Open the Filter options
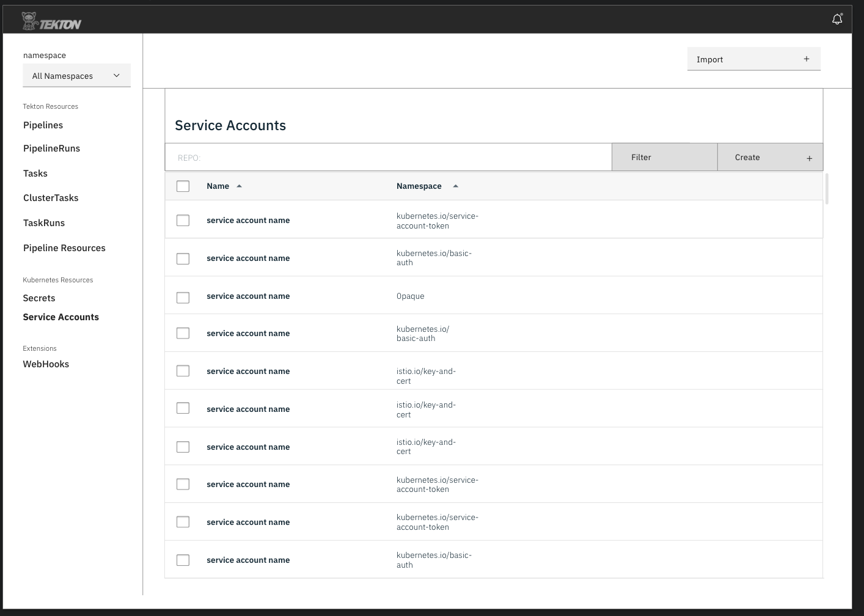Image resolution: width=864 pixels, height=616 pixels. pos(641,157)
